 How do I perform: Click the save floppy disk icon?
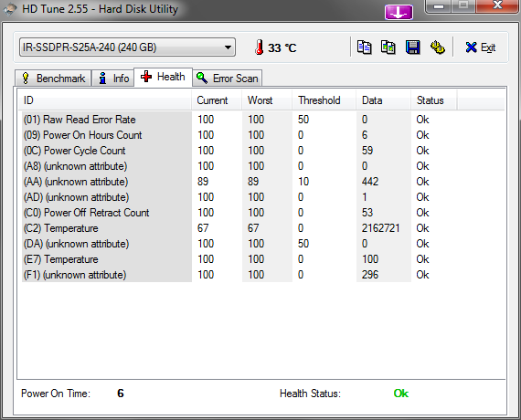[412, 47]
